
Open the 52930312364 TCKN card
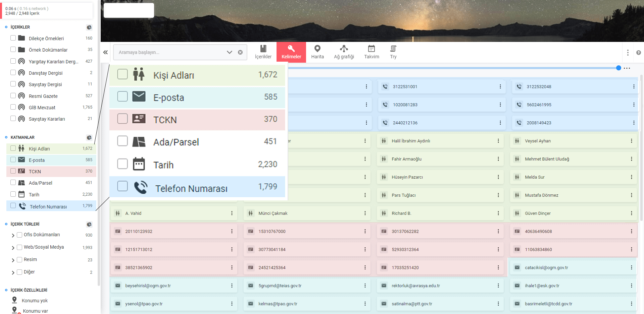tap(440, 249)
